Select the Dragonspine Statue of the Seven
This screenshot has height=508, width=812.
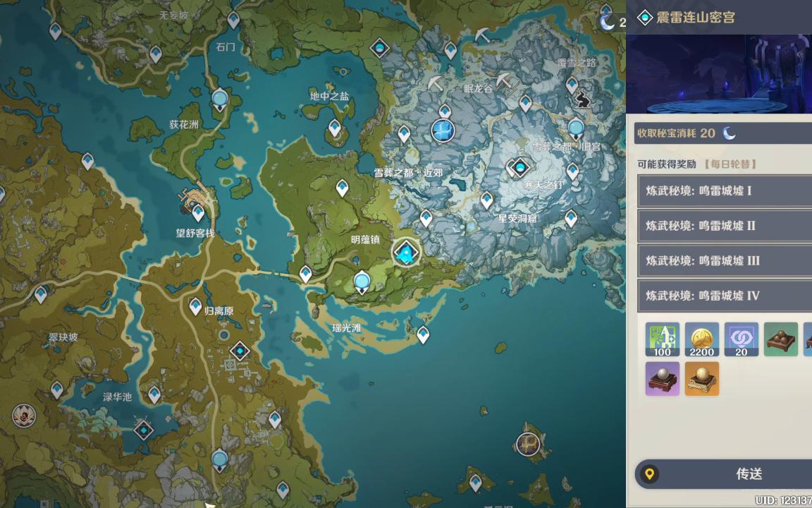[x=577, y=128]
